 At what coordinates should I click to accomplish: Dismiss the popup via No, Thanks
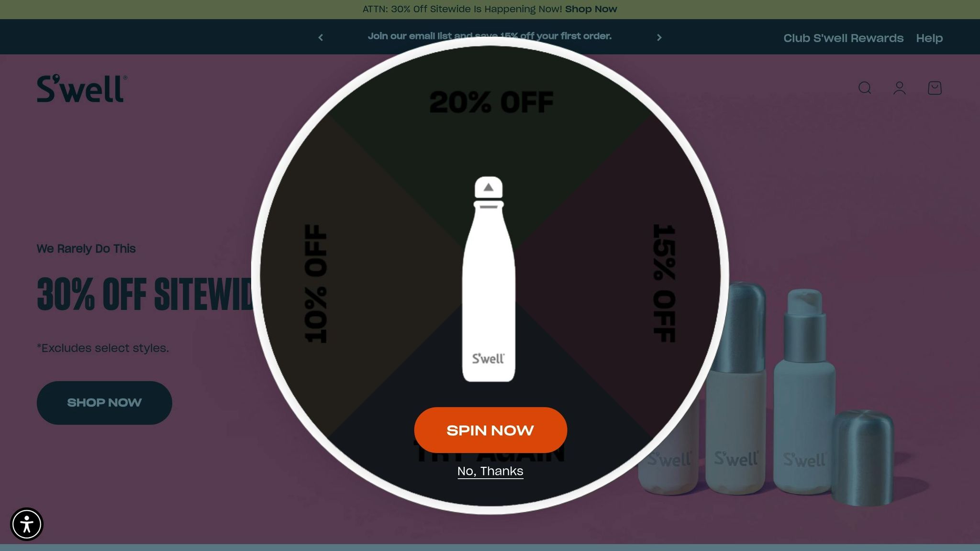coord(490,471)
